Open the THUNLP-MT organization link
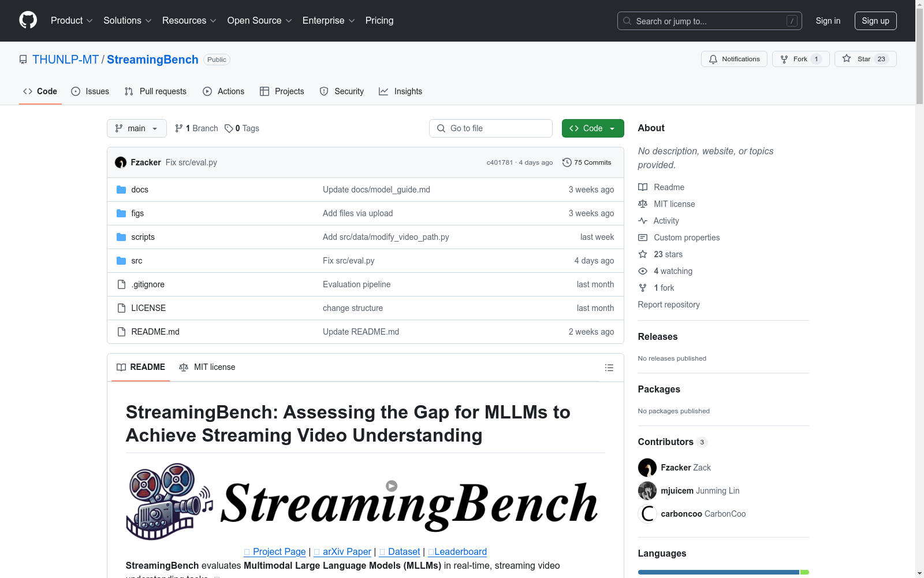The image size is (924, 578). coord(66,60)
